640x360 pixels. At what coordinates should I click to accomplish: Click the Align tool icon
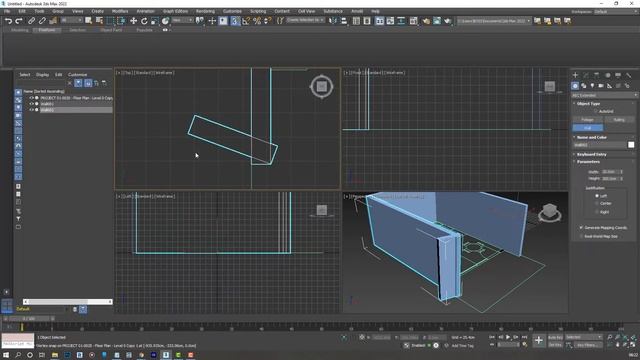(x=344, y=21)
